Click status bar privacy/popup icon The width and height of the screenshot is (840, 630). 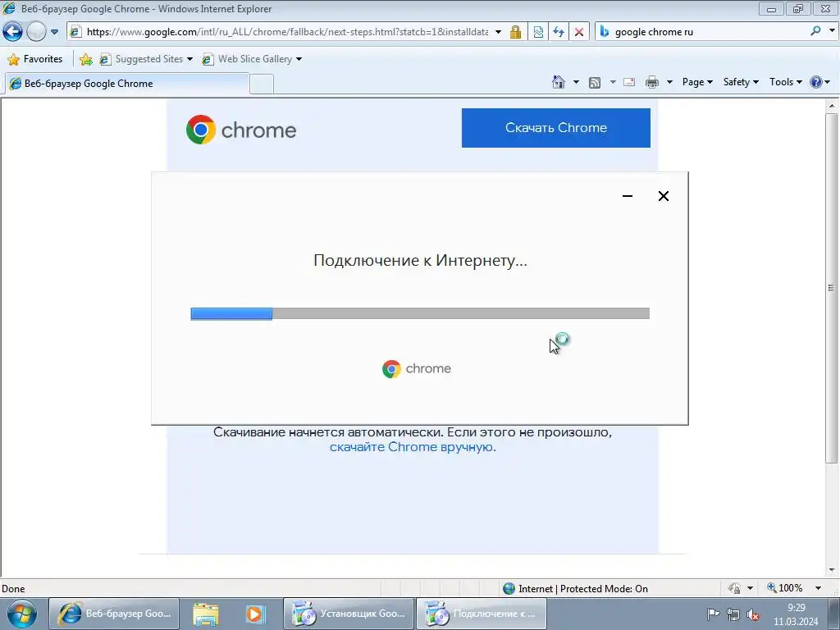point(734,588)
